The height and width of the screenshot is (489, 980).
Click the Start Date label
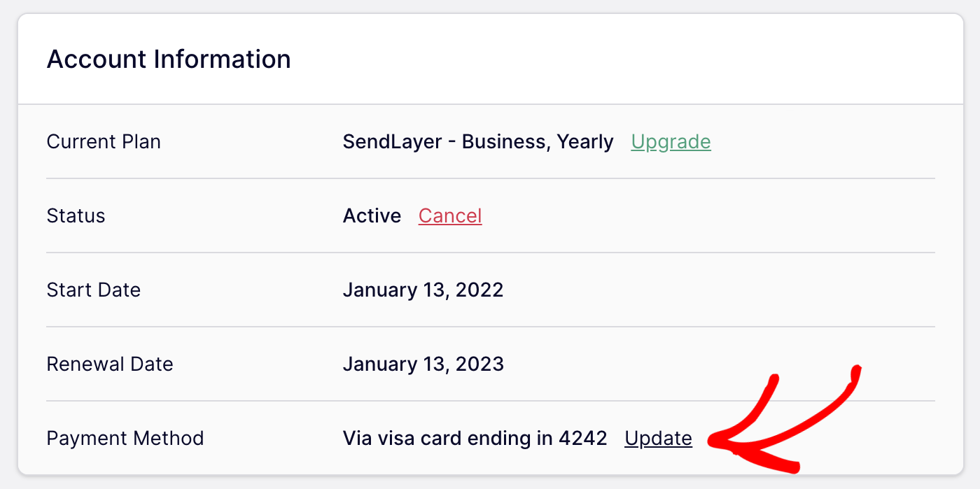(93, 290)
